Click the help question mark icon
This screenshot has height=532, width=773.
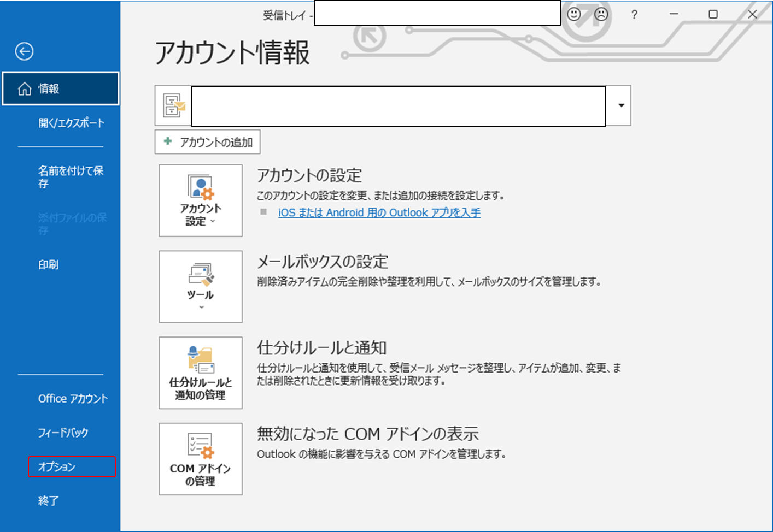pos(634,15)
